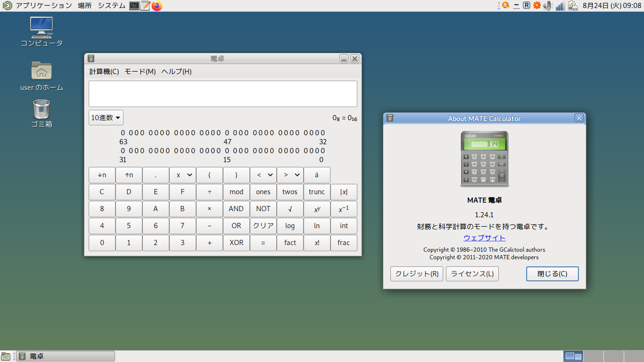Viewport: 644px width, 362px height.
Task: Launch the terminal from the top panel
Action: 134,6
